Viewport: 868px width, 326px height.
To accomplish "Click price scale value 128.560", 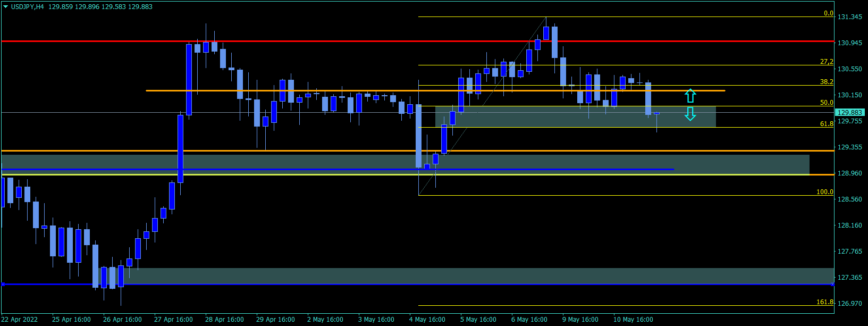I will point(850,199).
